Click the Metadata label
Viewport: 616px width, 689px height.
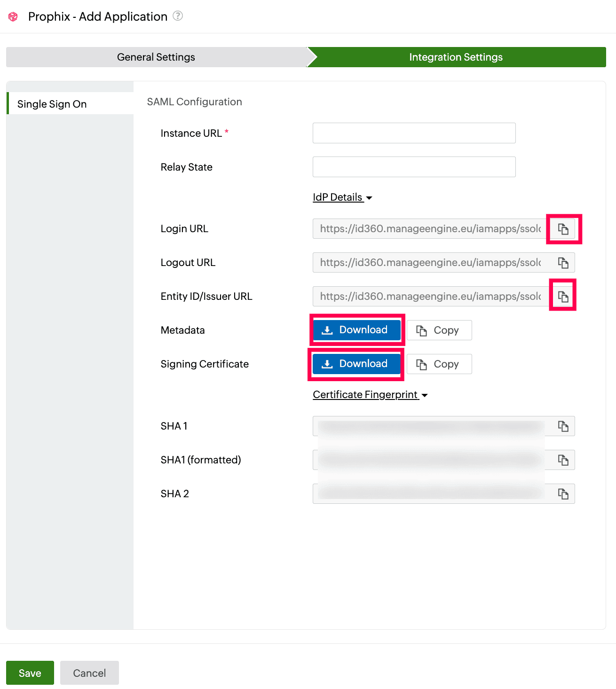(183, 330)
